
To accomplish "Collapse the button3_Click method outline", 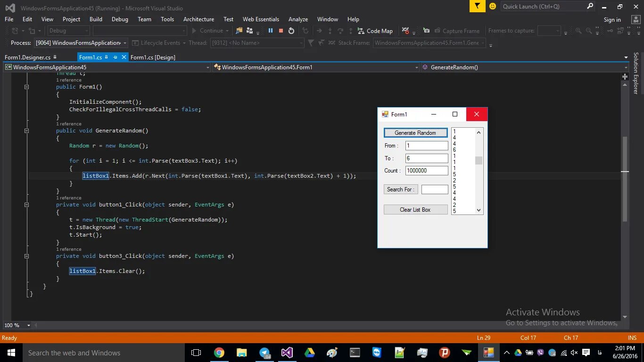I will (x=26, y=256).
